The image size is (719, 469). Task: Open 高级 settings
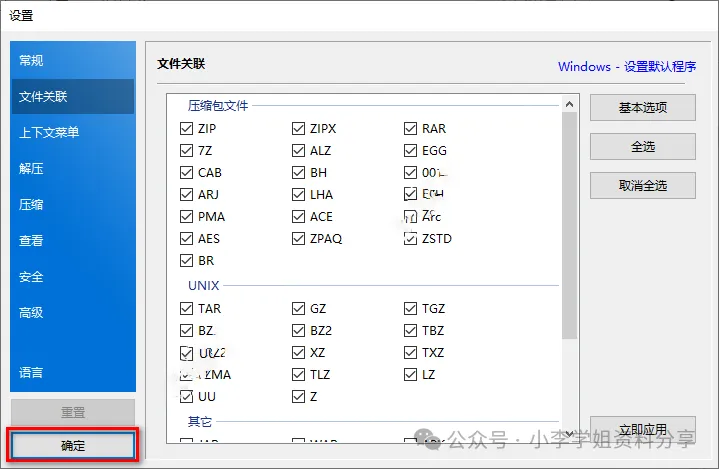(73, 313)
